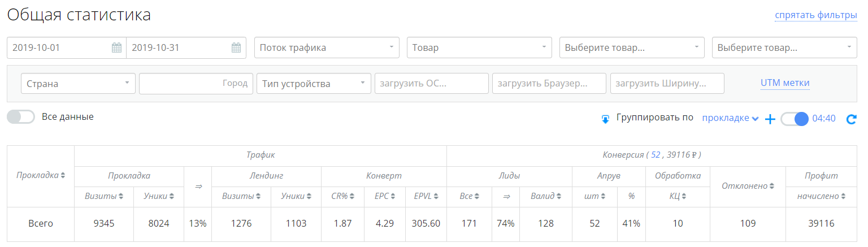Change grouping via прокладке selector
868x247 pixels.
[x=730, y=118]
